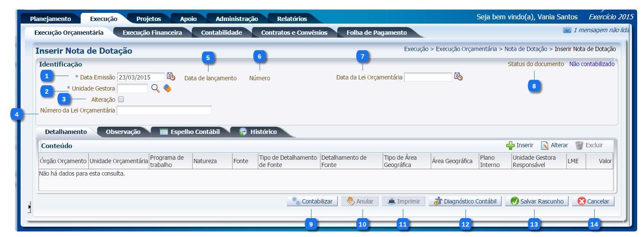
Task: Click the Excluir trash icon
Action: 580,146
